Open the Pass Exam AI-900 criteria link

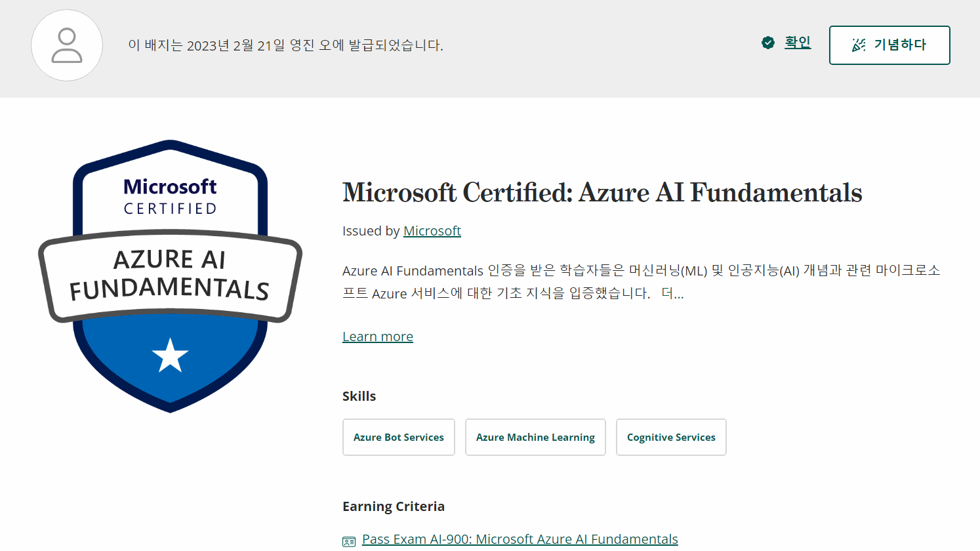coord(520,539)
